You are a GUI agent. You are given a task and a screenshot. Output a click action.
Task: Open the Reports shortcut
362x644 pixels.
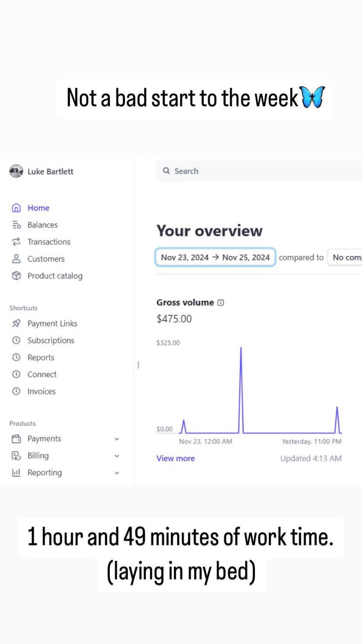pos(40,358)
